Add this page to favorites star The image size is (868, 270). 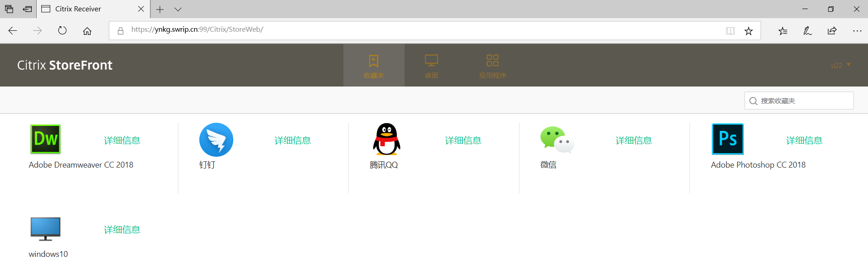tap(748, 31)
